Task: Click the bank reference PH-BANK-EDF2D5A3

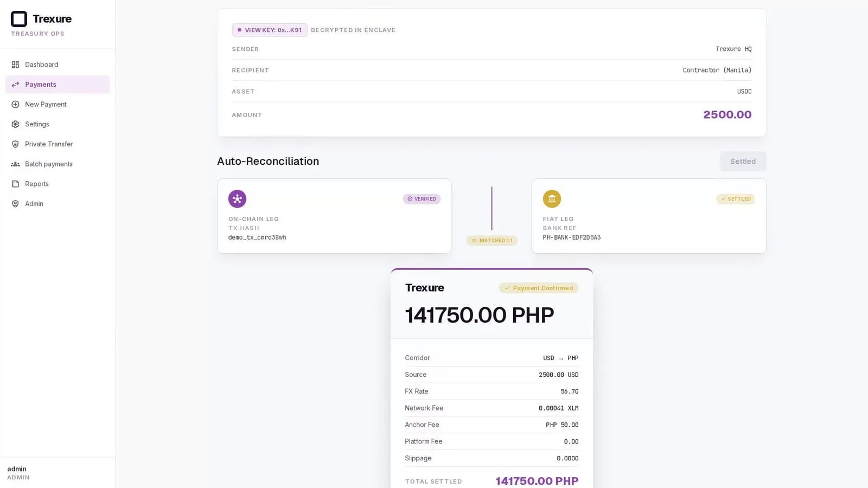Action: click(x=572, y=237)
